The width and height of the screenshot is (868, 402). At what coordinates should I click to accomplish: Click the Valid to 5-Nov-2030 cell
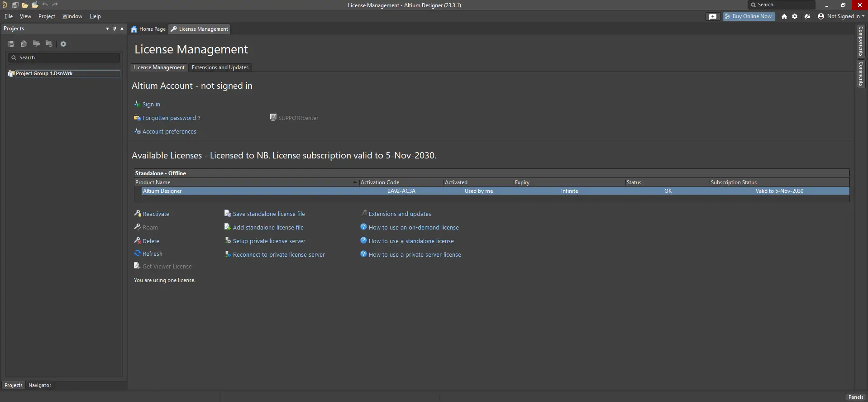pyautogui.click(x=779, y=191)
